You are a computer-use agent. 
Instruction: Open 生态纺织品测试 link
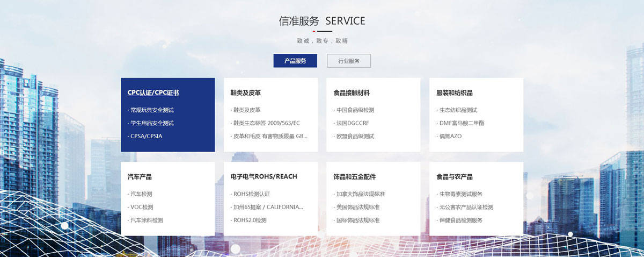coord(458,110)
